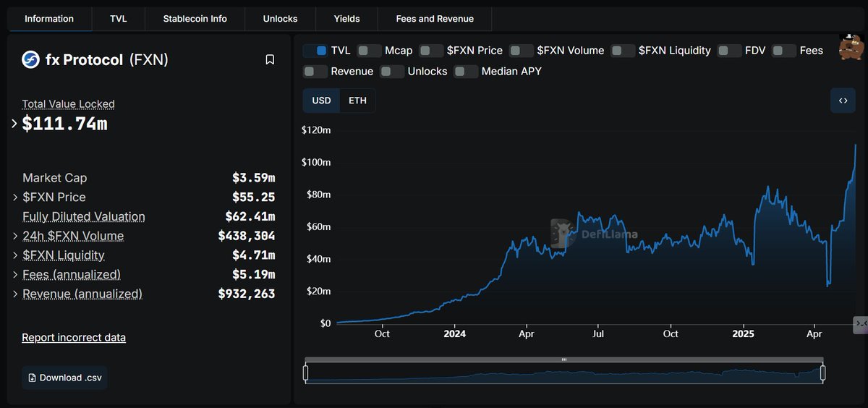This screenshot has width=868, height=408.
Task: Click the top grip of the range selector
Action: [x=564, y=360]
